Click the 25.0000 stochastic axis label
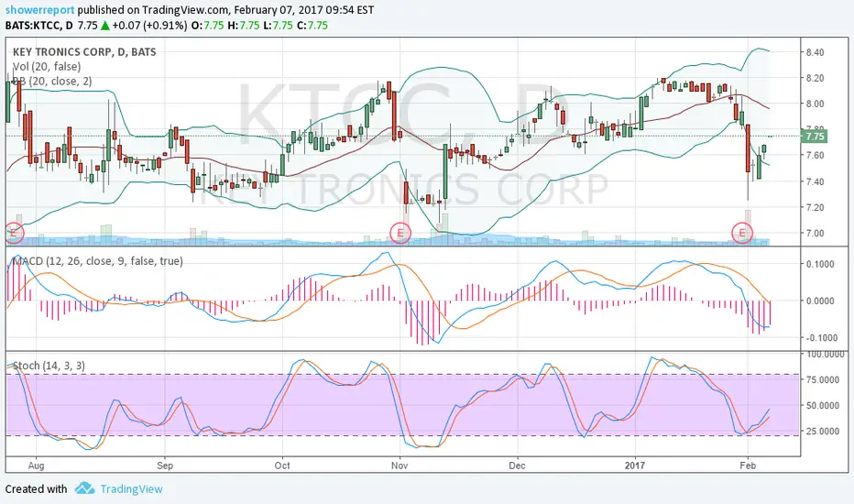The image size is (854, 504). 823,431
